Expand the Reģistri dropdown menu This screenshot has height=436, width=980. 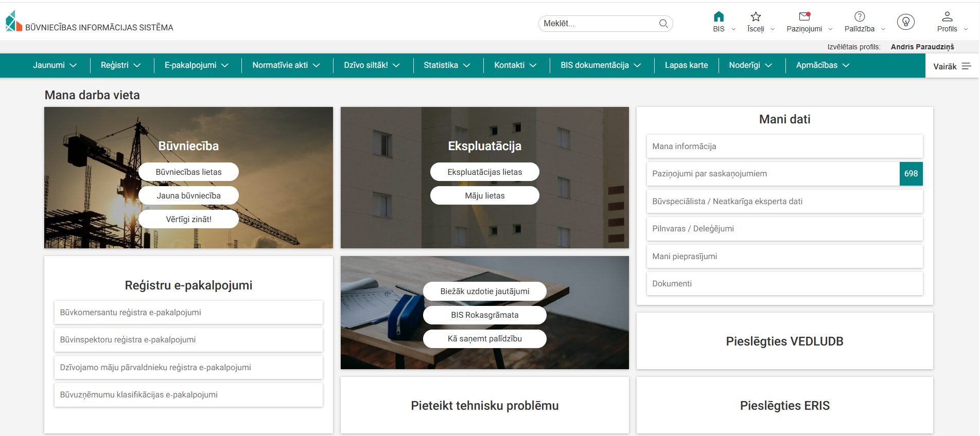(x=120, y=65)
